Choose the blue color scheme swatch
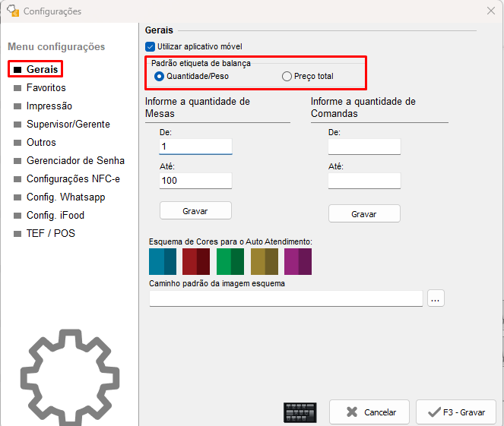Screen dimensions: 504x426 [163, 261]
